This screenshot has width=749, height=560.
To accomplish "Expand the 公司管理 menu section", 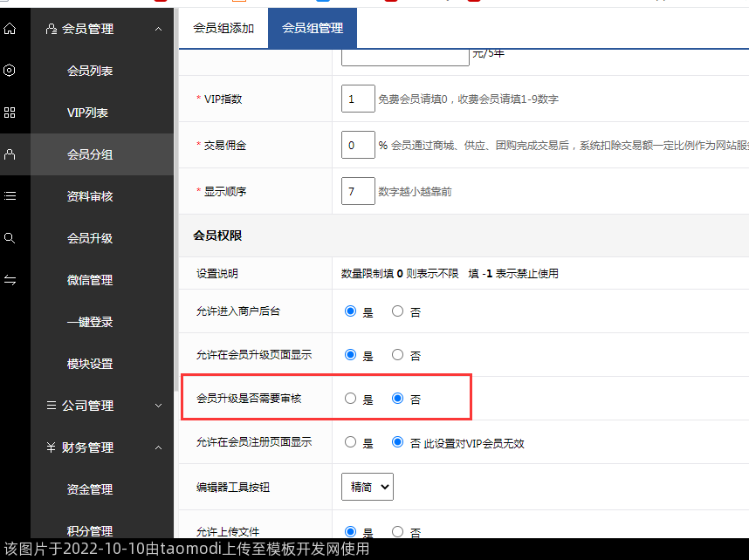I will click(157, 406).
